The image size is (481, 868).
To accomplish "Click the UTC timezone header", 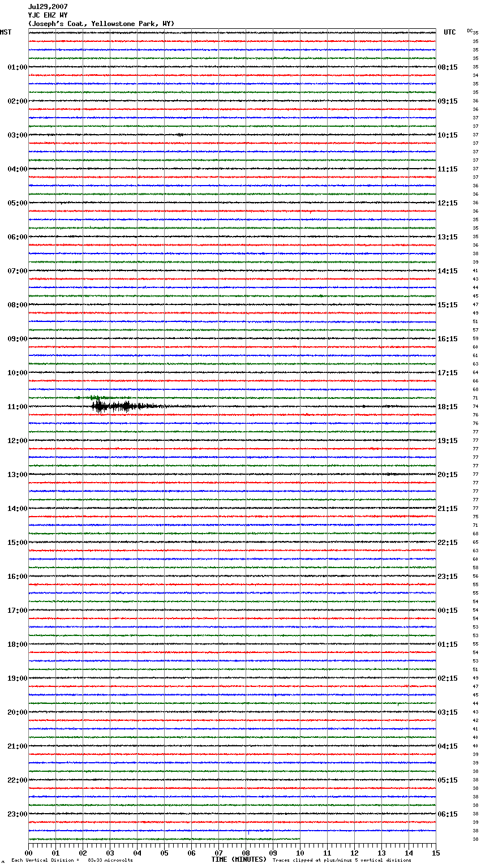I will point(450,32).
